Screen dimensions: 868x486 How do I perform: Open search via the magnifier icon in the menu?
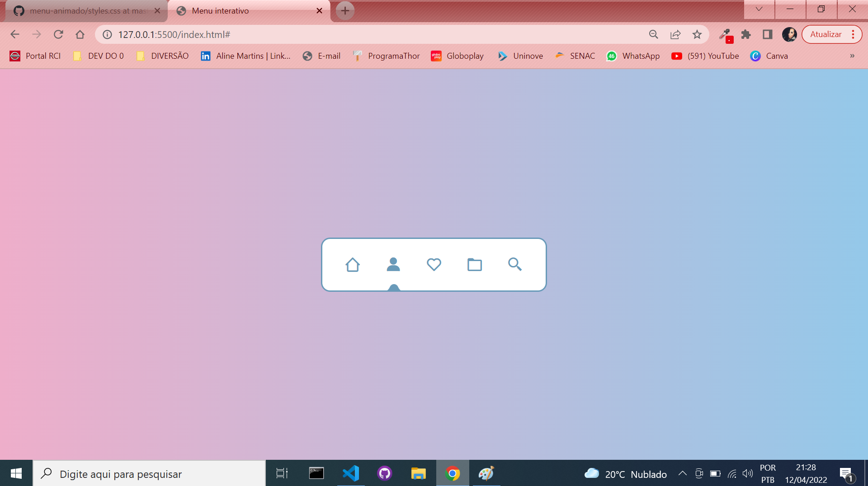tap(515, 265)
